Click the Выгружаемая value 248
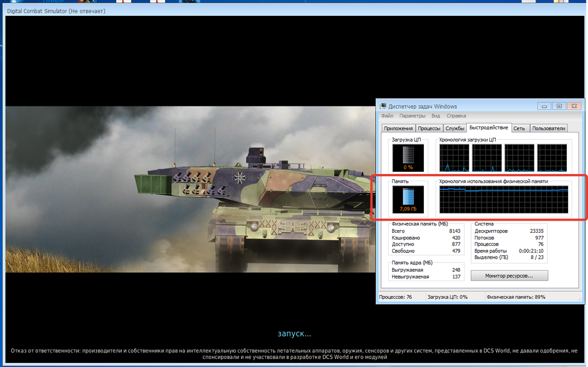 pyautogui.click(x=456, y=270)
